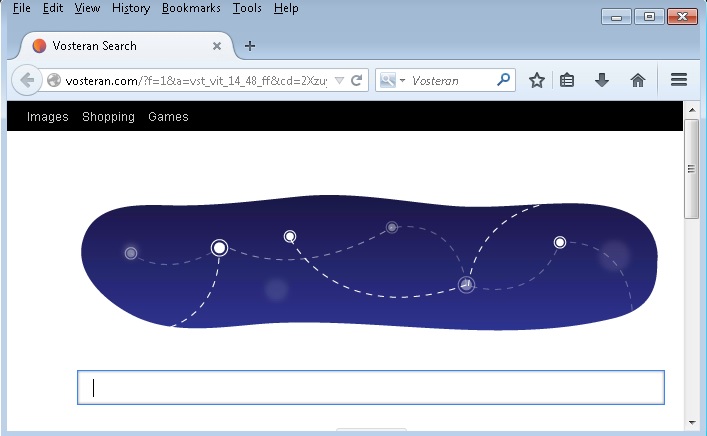Open the Bookmarks menu
Viewport: 707px width, 436px height.
(x=191, y=8)
